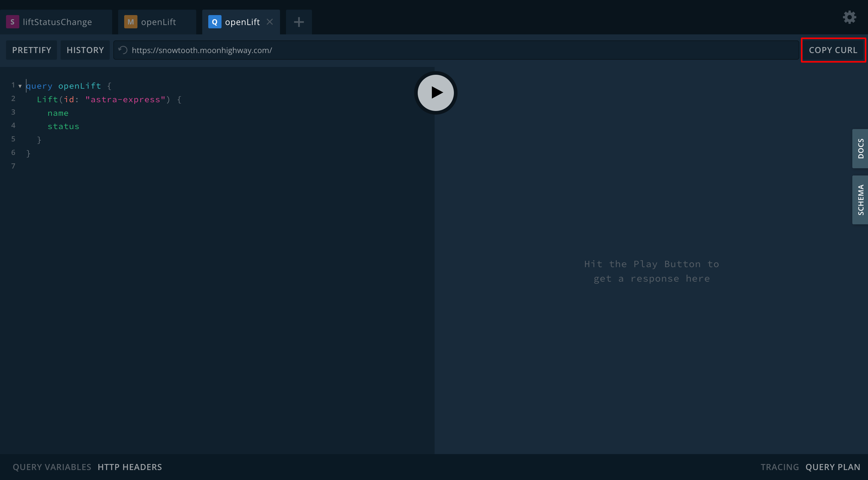The width and height of the screenshot is (868, 480).
Task: Open the HTTP HEADERS pane
Action: (130, 467)
